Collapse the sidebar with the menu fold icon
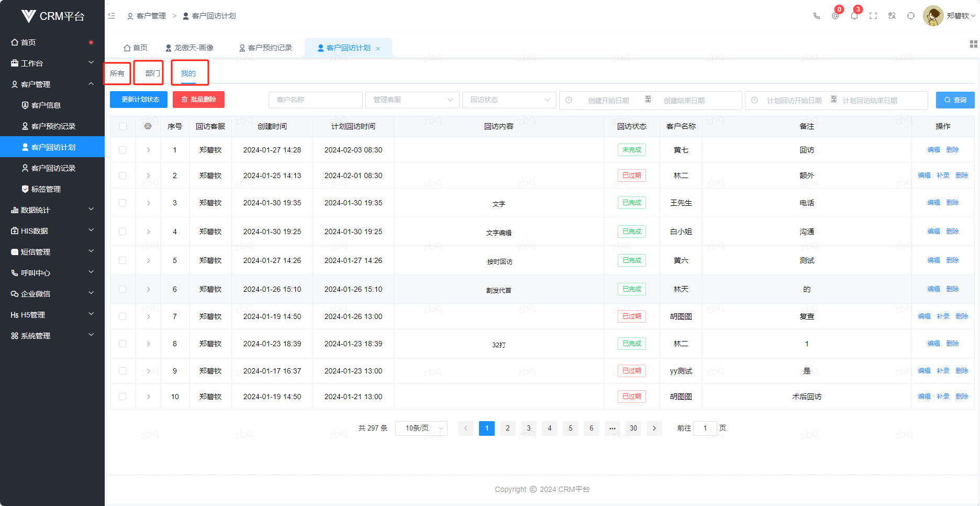Viewport: 980px width, 506px height. [x=112, y=16]
